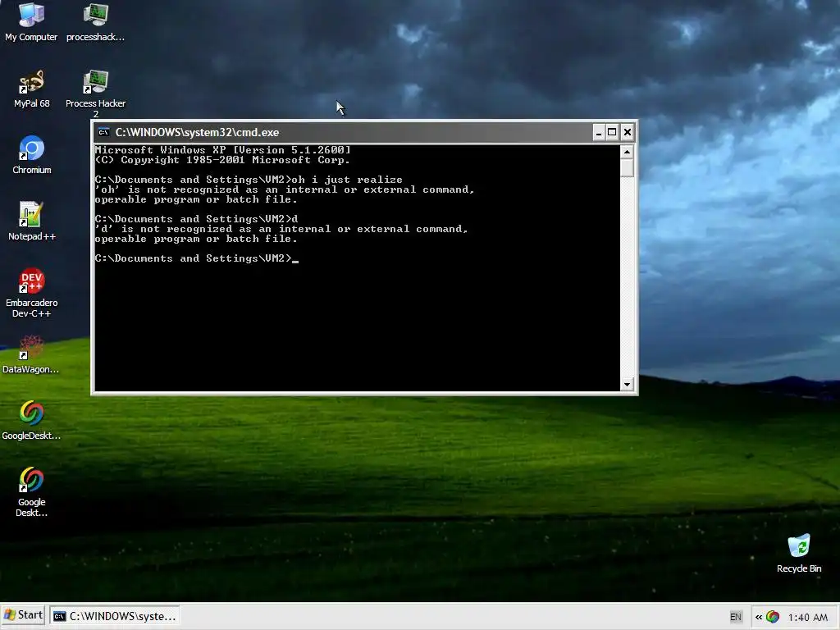Launch Process Hacker 2 shortcut
Screen dimensions: 840x630
pyautogui.click(x=95, y=94)
